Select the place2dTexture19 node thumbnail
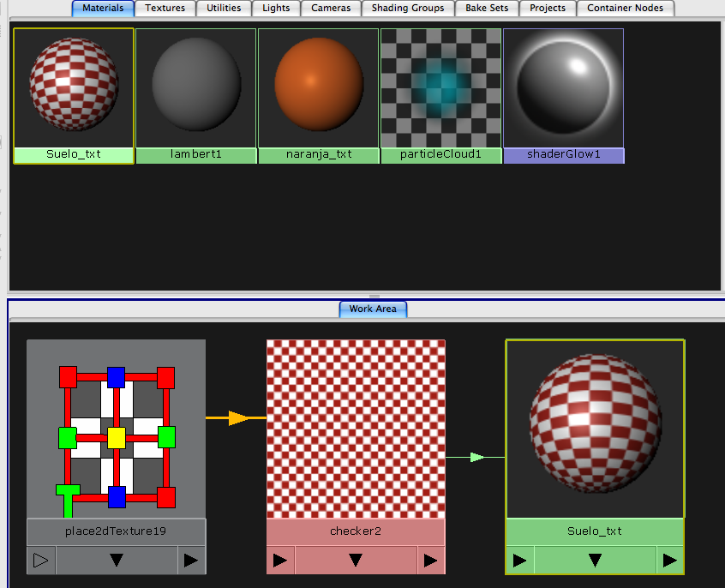This screenshot has height=588, width=725. click(x=116, y=429)
